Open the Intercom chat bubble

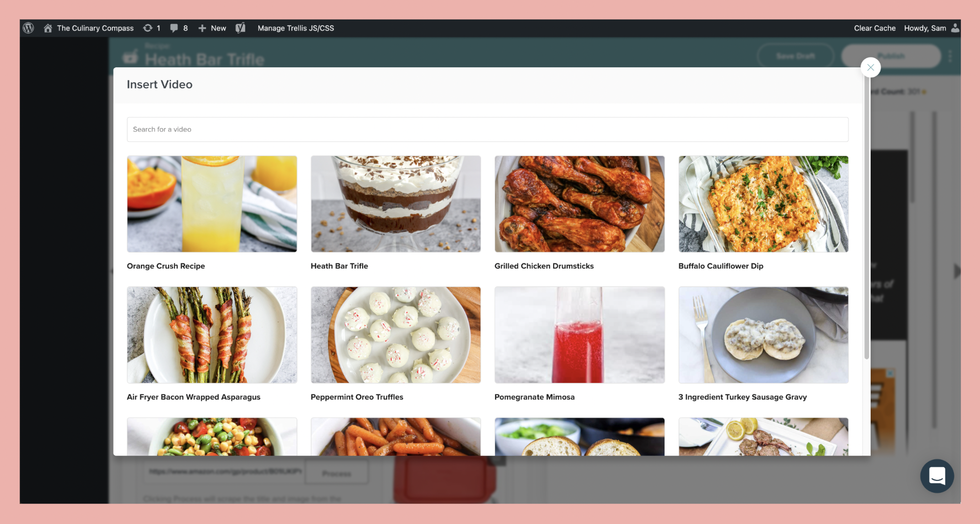[x=937, y=476]
